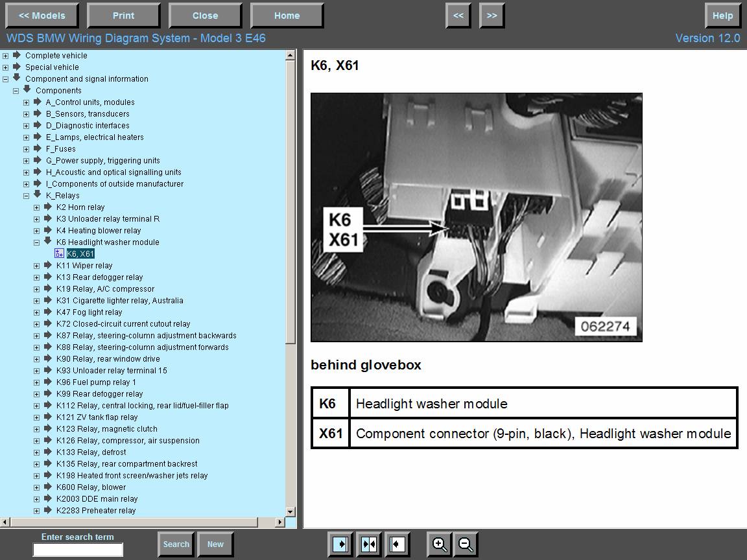Click the K6, X61 document icon

tap(59, 253)
